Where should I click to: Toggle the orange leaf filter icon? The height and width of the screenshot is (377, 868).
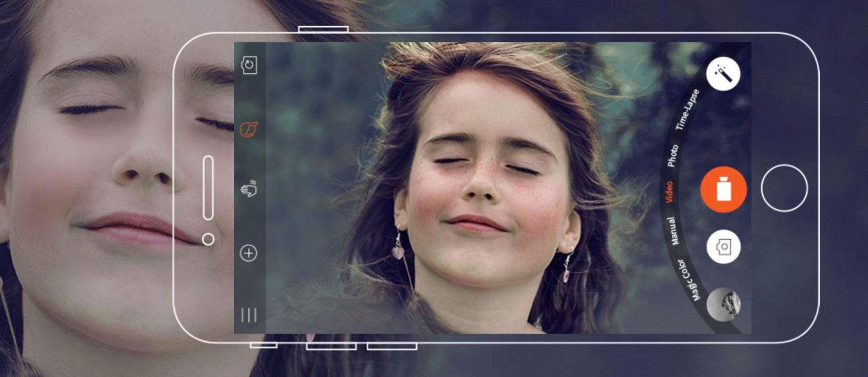click(x=249, y=129)
